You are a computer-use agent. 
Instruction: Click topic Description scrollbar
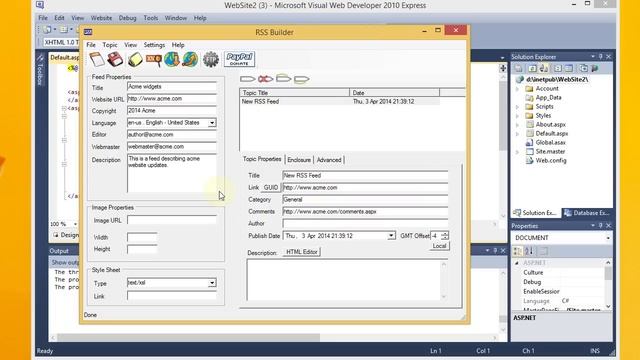[444, 280]
